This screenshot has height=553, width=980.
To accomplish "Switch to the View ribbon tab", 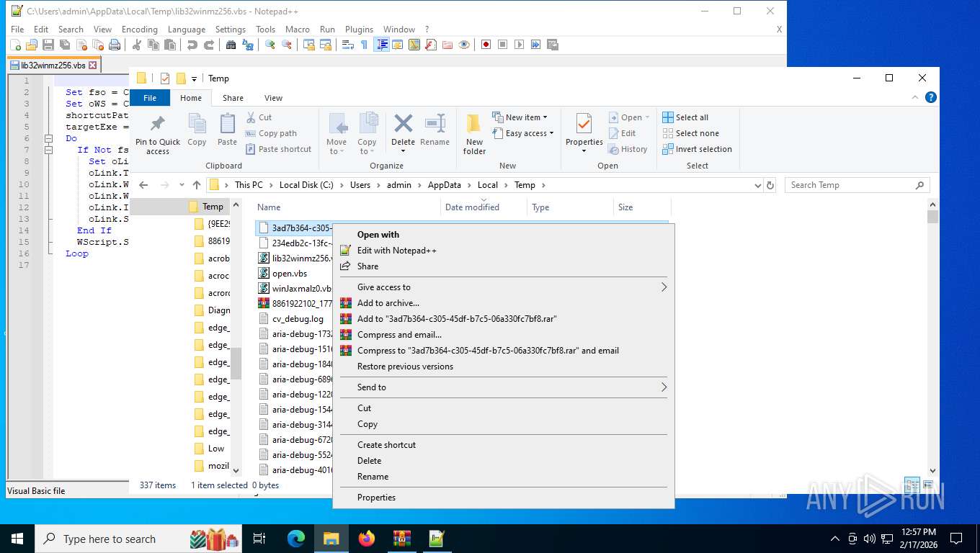I will click(273, 98).
